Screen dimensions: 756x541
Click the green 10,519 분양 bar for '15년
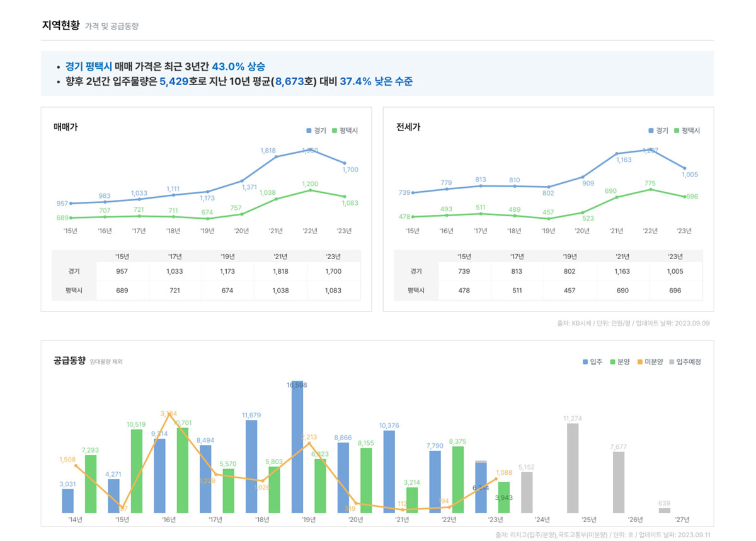137,471
